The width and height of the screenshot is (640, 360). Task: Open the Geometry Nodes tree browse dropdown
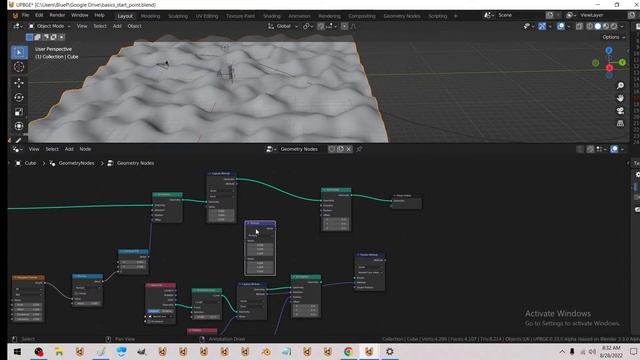(x=270, y=149)
